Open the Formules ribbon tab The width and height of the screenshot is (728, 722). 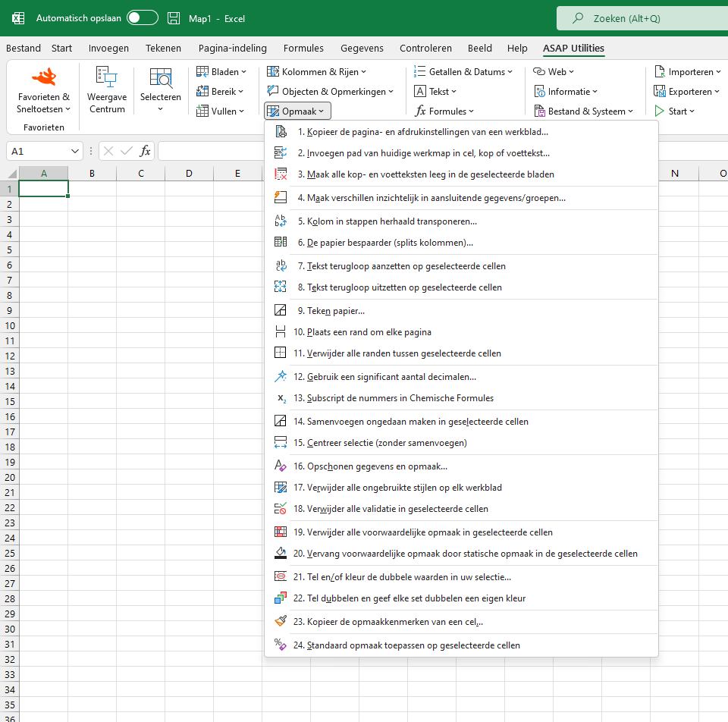(x=303, y=49)
